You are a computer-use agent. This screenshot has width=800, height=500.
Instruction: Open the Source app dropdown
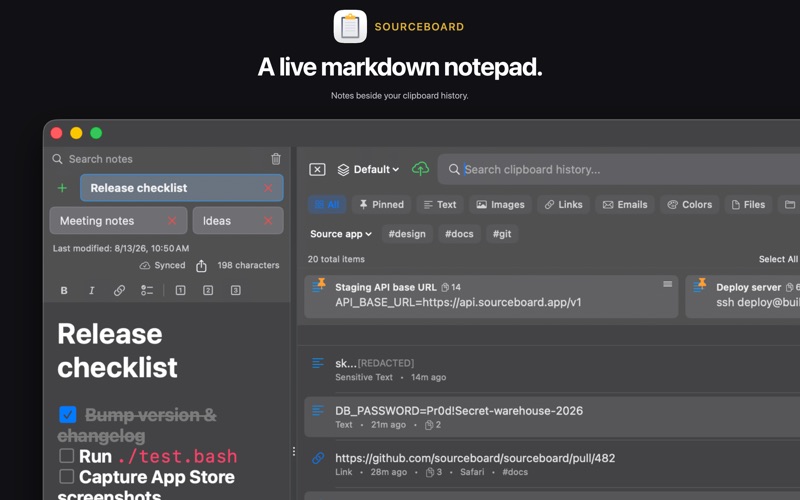point(341,234)
